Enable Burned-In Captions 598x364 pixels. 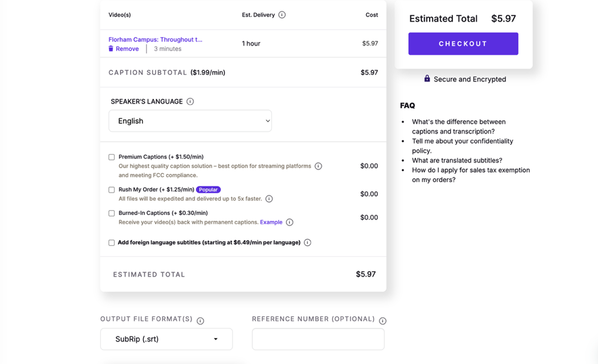(x=111, y=213)
